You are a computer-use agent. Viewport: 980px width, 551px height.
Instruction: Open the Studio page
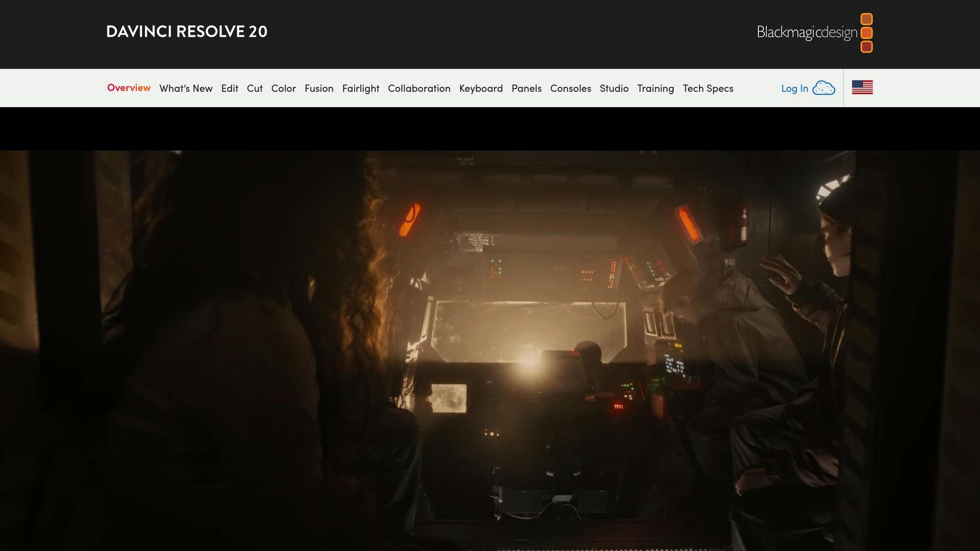click(x=614, y=88)
